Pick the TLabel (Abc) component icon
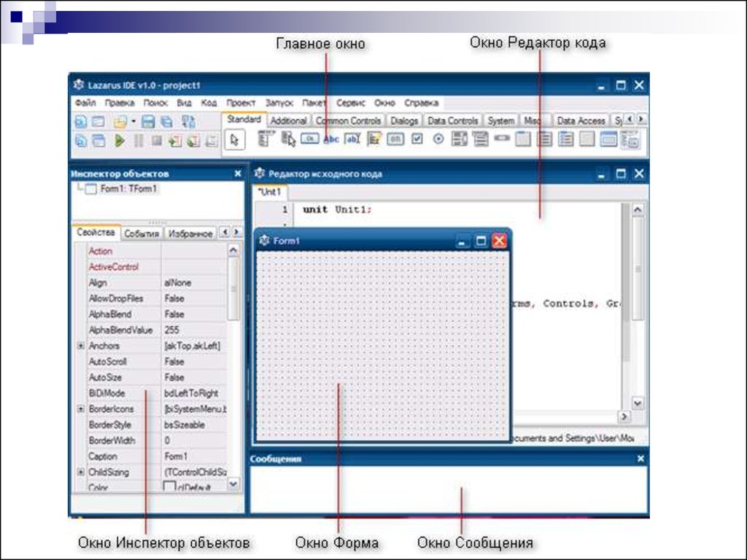 331,139
